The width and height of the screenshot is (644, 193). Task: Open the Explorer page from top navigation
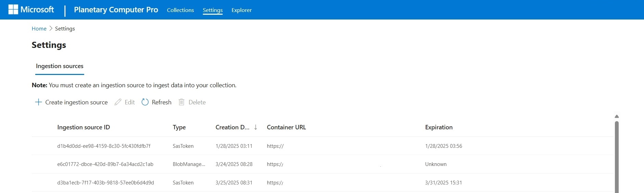[241, 10]
